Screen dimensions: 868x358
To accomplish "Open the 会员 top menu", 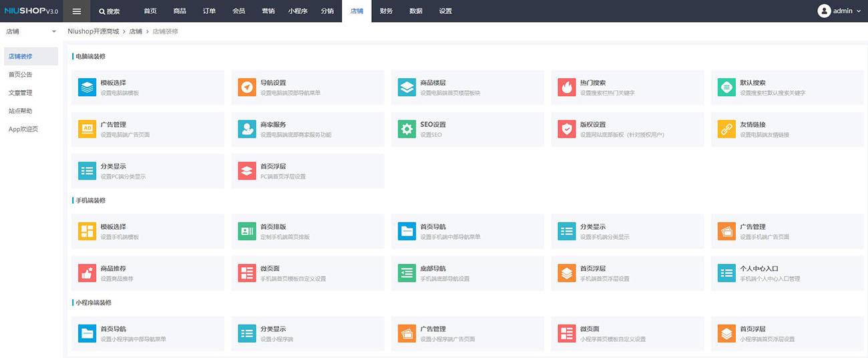I will click(238, 11).
